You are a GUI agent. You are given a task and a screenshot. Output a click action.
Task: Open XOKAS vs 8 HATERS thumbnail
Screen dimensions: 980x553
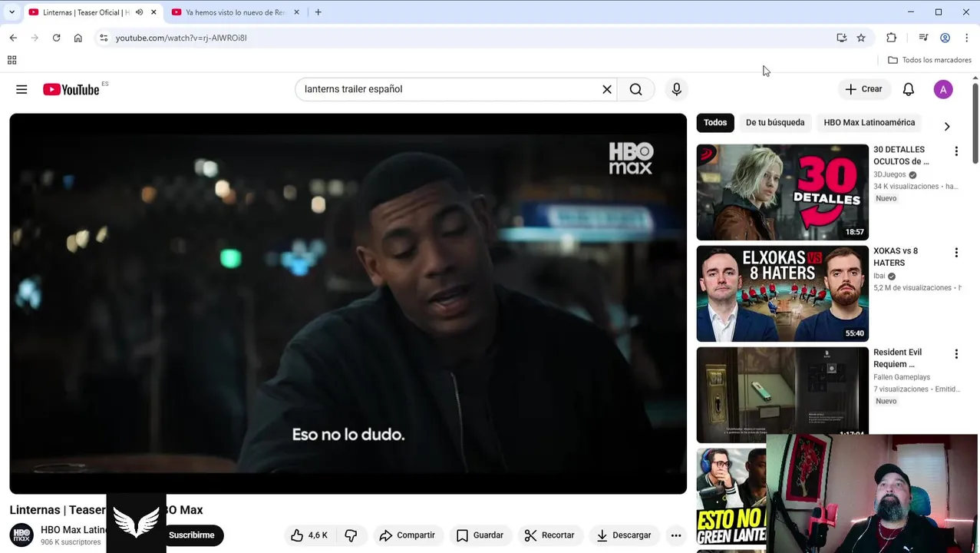783,293
